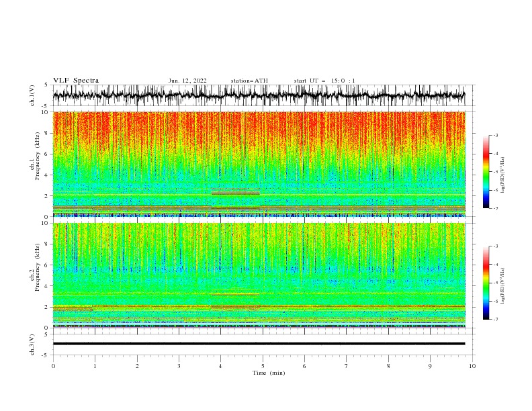Click the ch.2 spectrogram panel

click(259, 275)
